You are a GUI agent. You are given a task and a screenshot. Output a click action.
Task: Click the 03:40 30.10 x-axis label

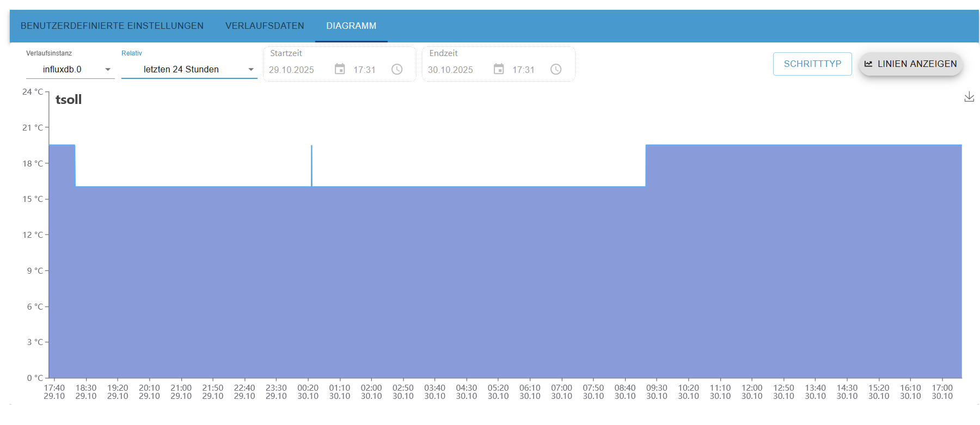[435, 392]
